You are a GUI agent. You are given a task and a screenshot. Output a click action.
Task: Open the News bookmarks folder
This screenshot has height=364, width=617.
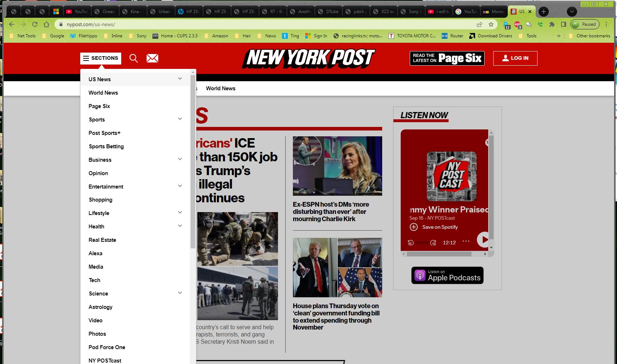pyautogui.click(x=266, y=36)
